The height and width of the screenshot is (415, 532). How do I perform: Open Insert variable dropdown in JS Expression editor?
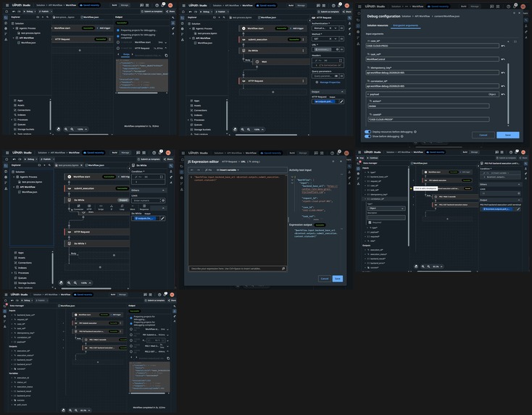[228, 170]
